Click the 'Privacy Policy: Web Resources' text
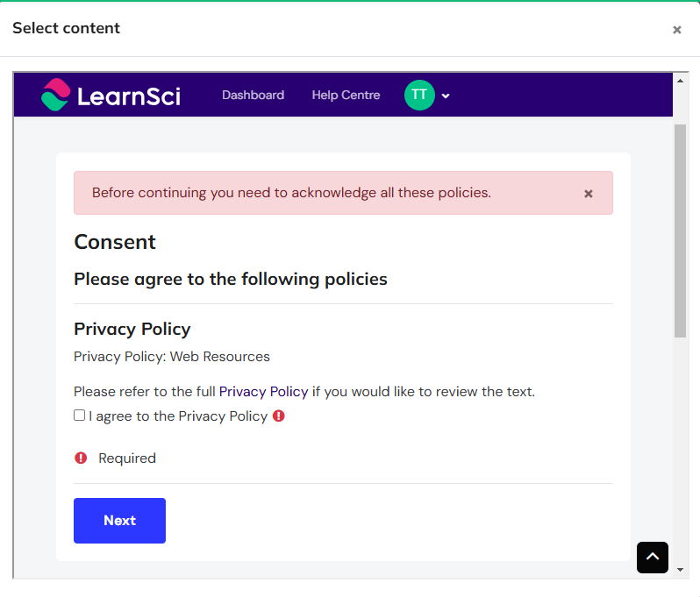This screenshot has width=700, height=597. tap(172, 357)
